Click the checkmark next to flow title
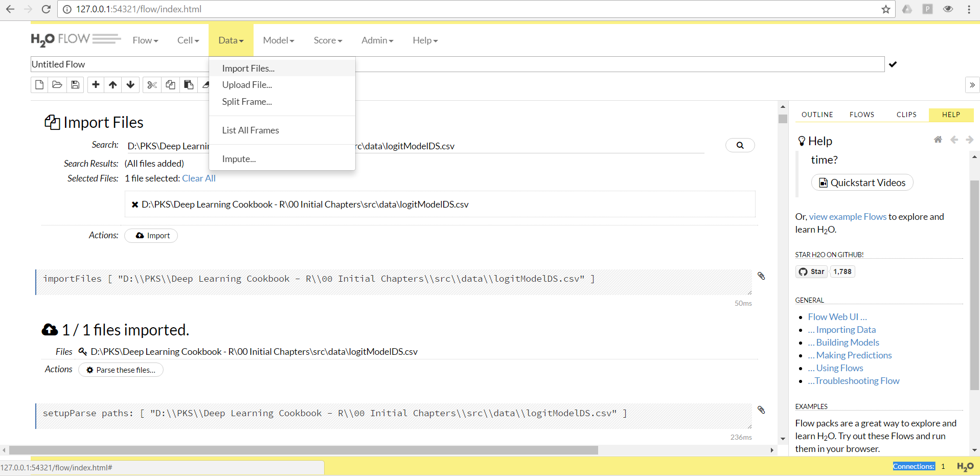 (x=893, y=64)
